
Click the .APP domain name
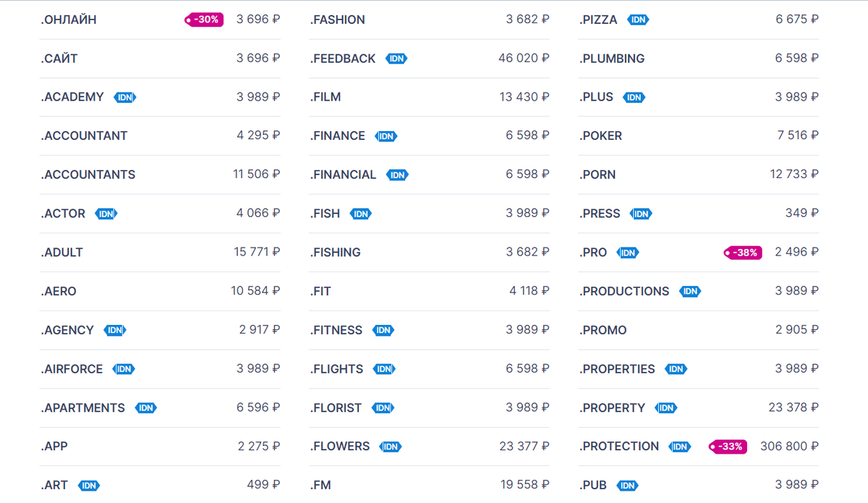pyautogui.click(x=54, y=447)
